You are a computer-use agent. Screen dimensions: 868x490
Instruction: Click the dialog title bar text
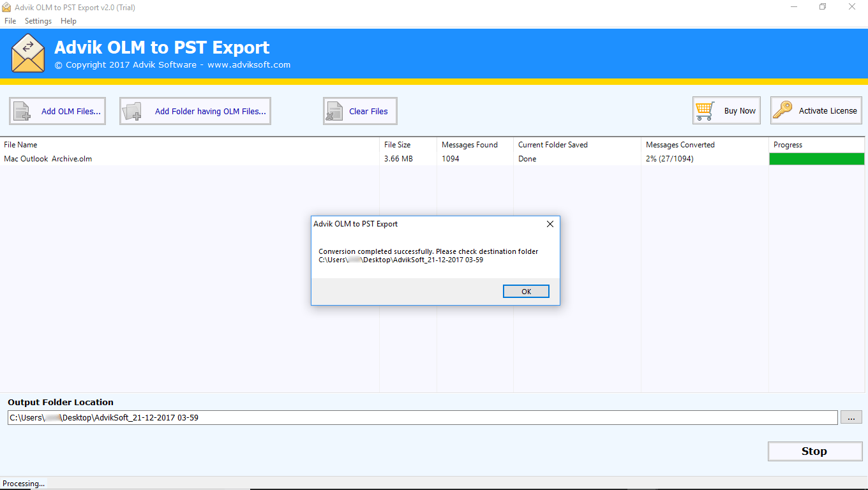pyautogui.click(x=355, y=224)
